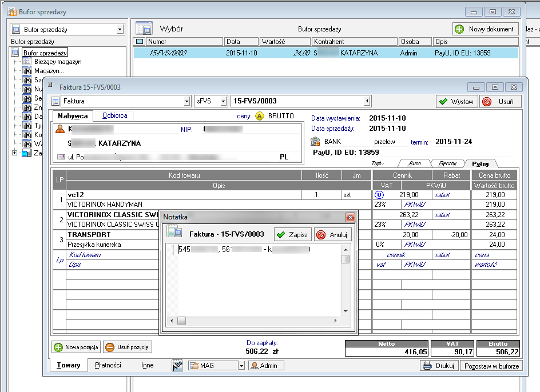The width and height of the screenshot is (540, 392).
Task: Click the Faktura document icon beside type dropdown
Action: click(55, 101)
